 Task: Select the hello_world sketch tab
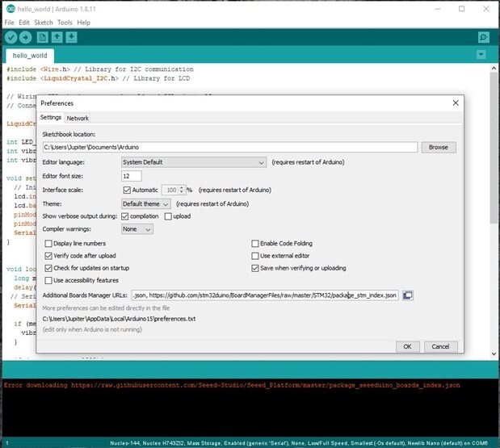[x=30, y=56]
